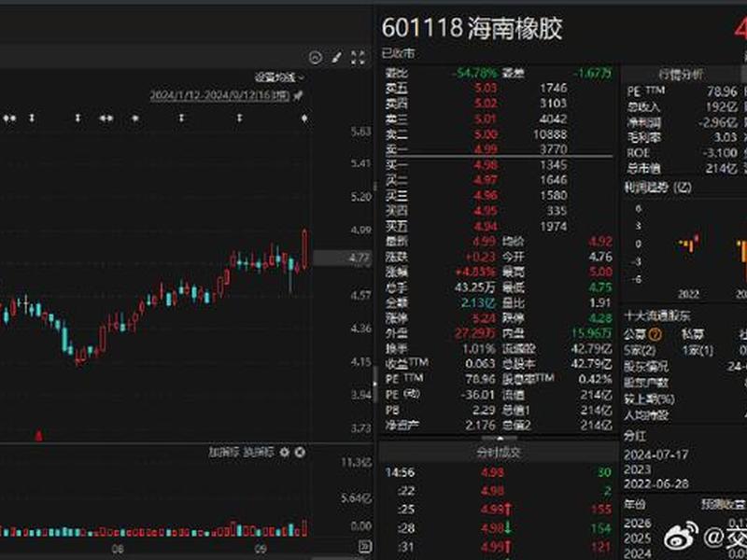Screen dimensions: 747x560
Task: Open the 设置均线 dropdown
Action: point(279,77)
